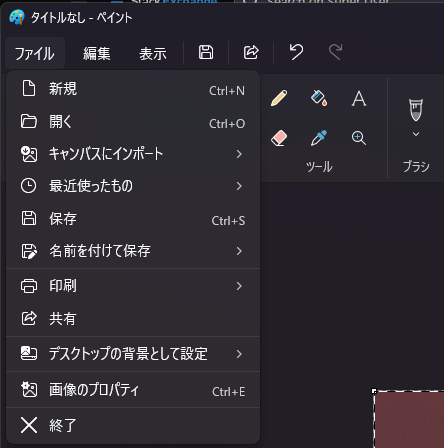Viewport: 444px width, 448px height.
Task: Select the Magnifier zoom tool
Action: coord(359,138)
